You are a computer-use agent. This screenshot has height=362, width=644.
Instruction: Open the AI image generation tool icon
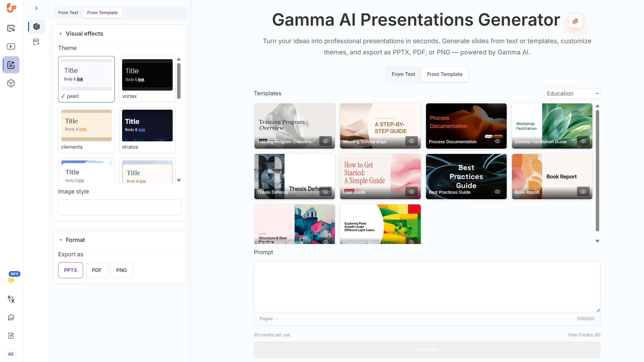11,28
